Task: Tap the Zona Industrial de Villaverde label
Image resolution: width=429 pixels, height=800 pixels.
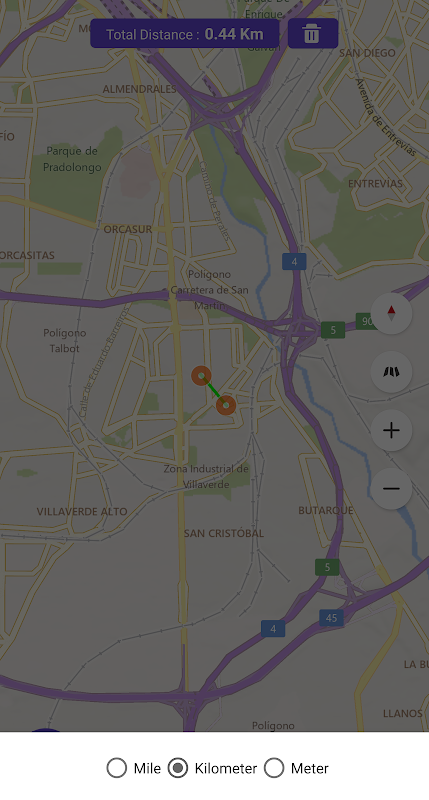Action: (x=206, y=476)
